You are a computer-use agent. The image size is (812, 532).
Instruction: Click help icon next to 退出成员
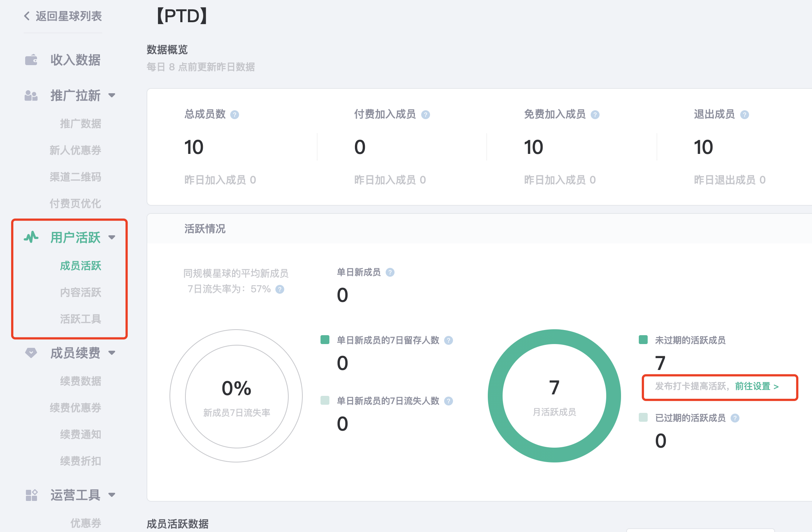click(745, 115)
